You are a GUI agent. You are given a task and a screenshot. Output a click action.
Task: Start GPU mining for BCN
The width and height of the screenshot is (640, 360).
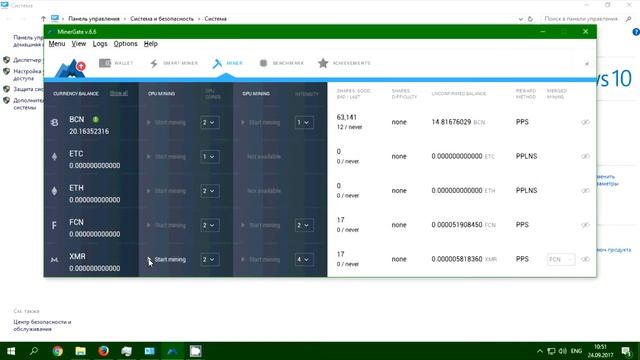coord(260,122)
